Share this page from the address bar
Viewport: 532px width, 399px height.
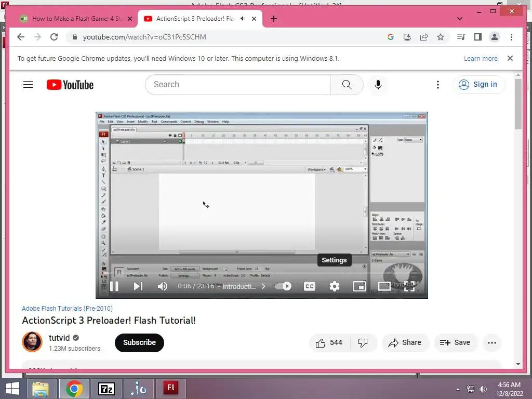point(424,37)
